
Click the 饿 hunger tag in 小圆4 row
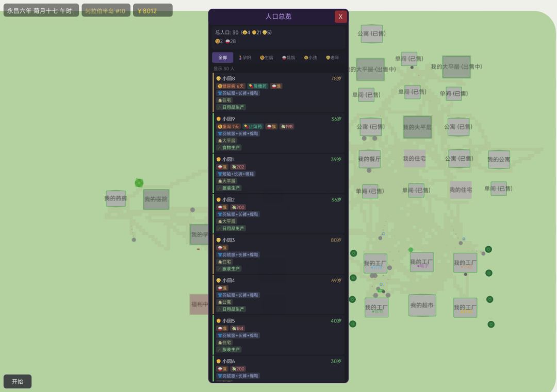(x=222, y=288)
